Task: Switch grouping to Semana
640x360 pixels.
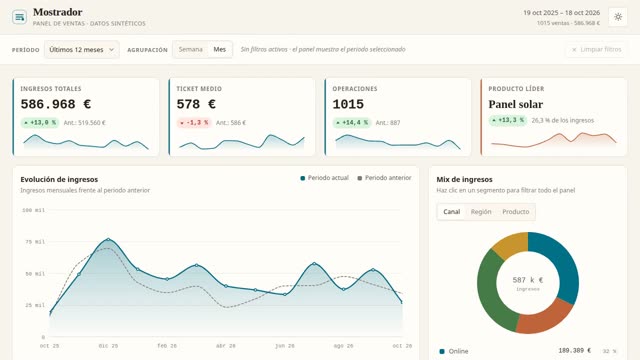Action: click(191, 49)
